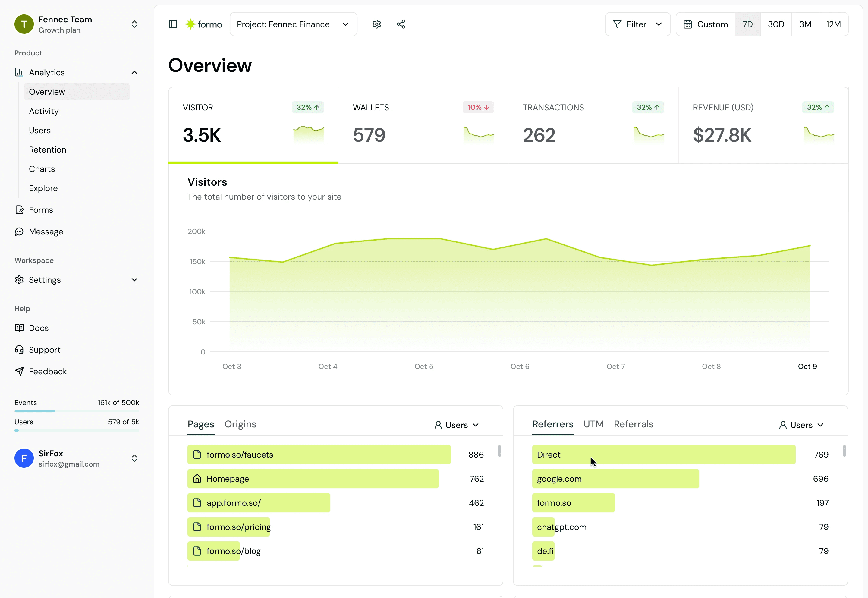Select the Custom date range

pos(706,24)
